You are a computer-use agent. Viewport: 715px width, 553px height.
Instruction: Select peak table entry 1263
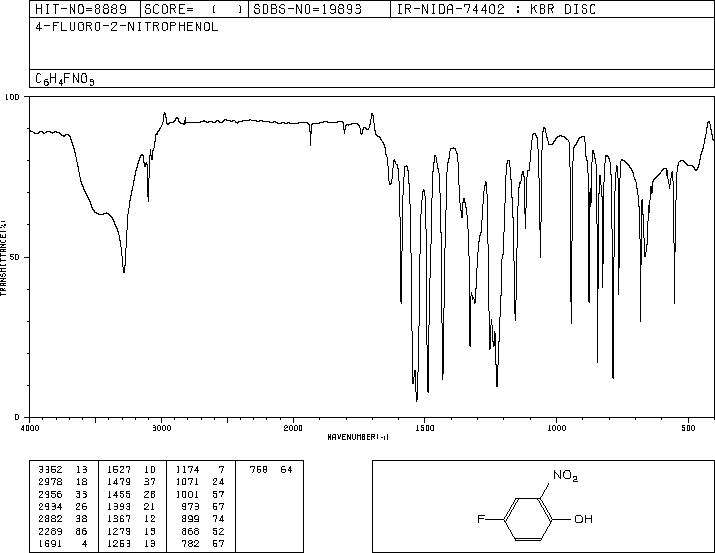pos(119,543)
